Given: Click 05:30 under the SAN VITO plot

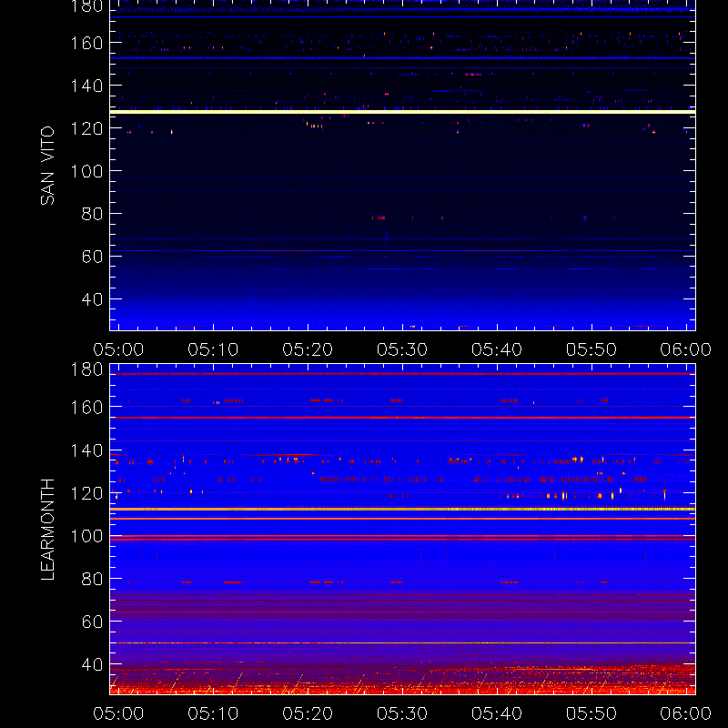Looking at the screenshot, I should click(402, 349).
